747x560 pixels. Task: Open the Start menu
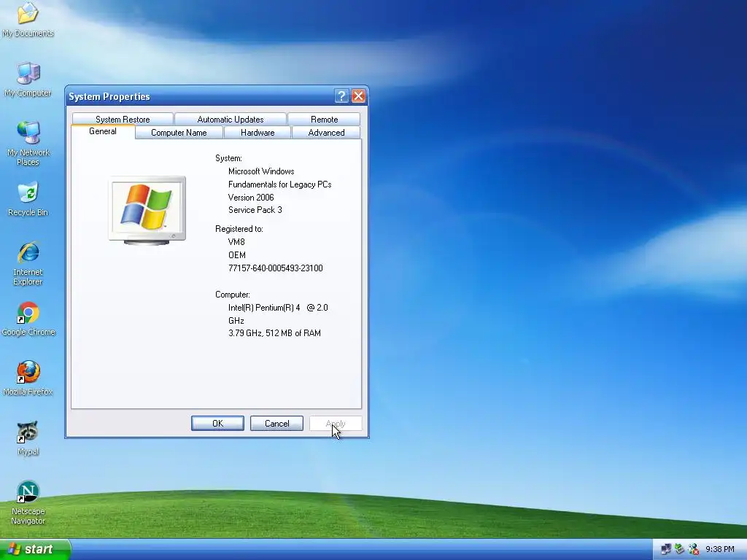coord(35,549)
